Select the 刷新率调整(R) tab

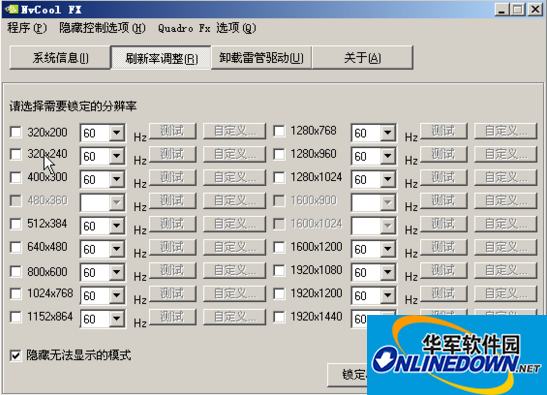[161, 58]
